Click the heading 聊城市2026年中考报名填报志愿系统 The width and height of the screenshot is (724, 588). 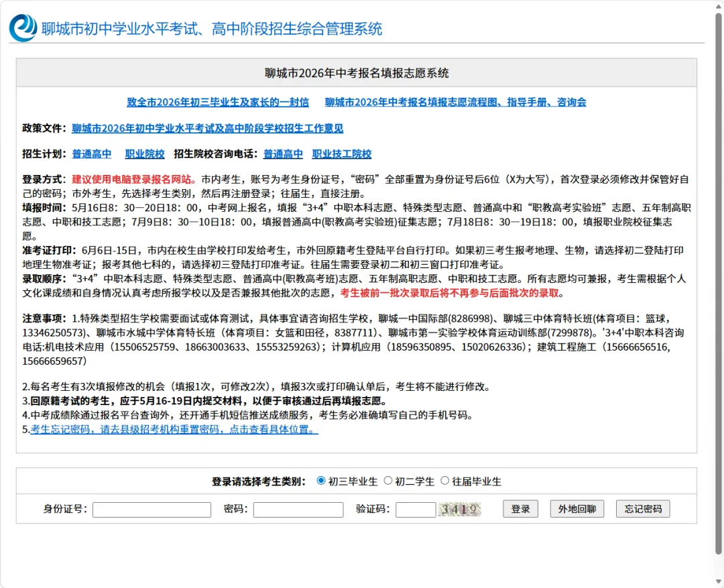coord(357,73)
